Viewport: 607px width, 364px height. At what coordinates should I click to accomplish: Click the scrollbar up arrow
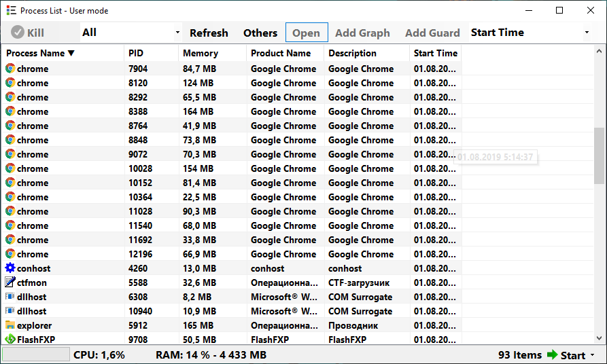click(599, 51)
